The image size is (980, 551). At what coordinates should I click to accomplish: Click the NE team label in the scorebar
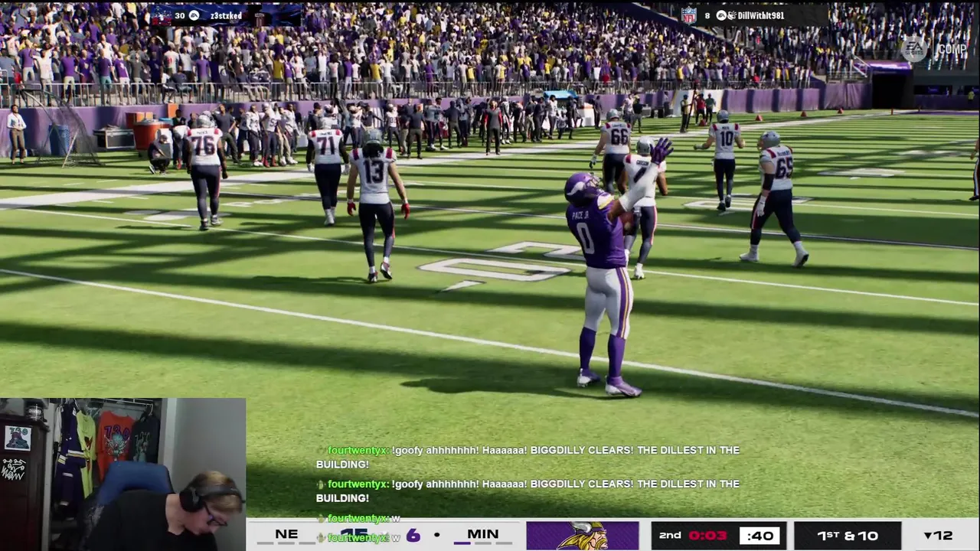[286, 534]
